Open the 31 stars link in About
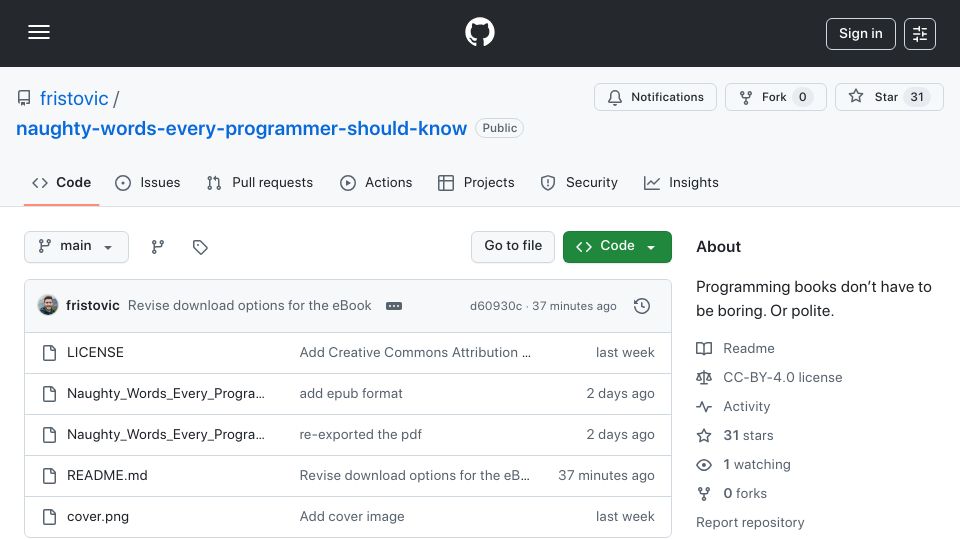 [x=748, y=435]
